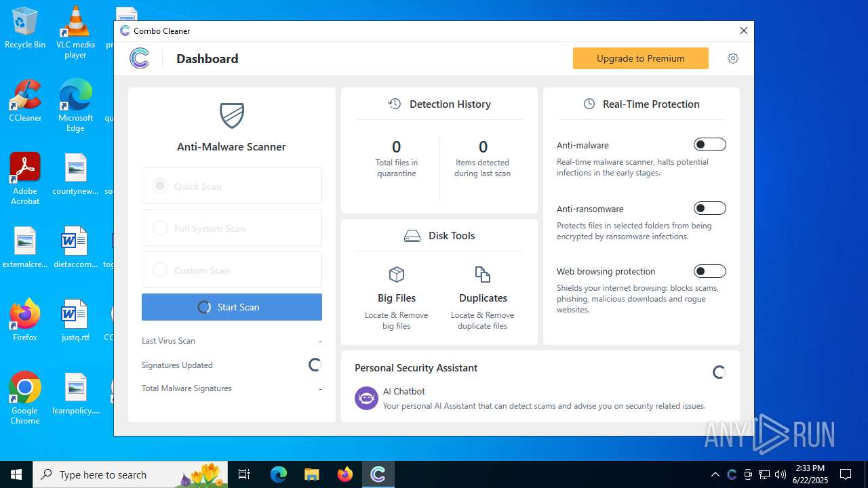
Task: Open dietaccom Word document on desktop
Action: pyautogui.click(x=75, y=247)
